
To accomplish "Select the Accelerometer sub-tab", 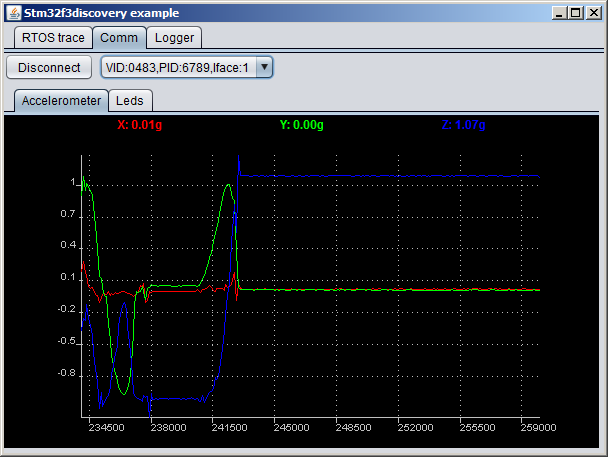I will coord(61,101).
